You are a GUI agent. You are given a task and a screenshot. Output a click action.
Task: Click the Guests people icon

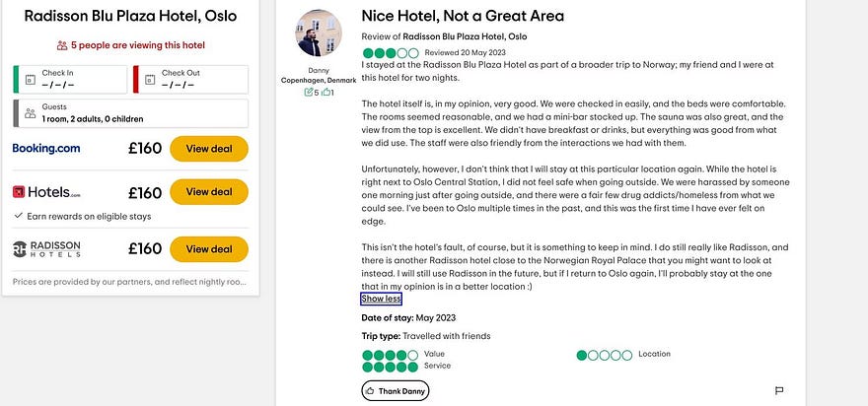click(x=31, y=113)
